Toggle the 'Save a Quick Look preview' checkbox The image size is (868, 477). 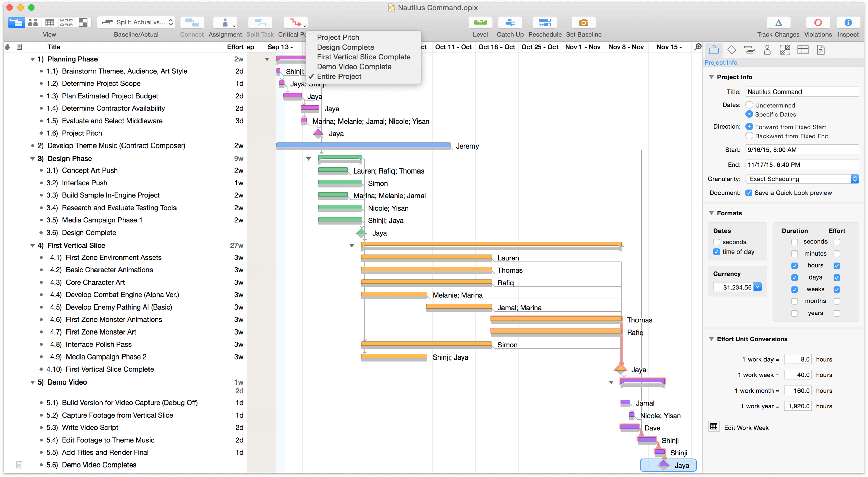coord(748,193)
